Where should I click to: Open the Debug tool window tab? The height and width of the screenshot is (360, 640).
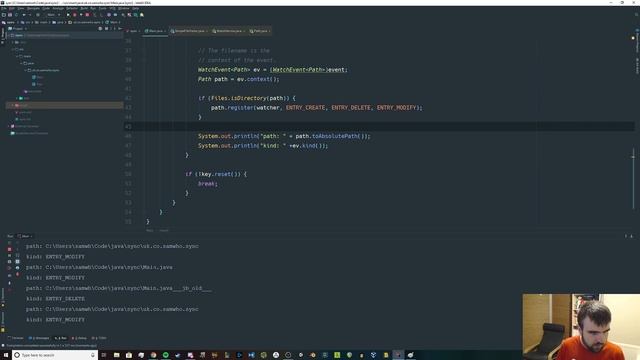pos(79,338)
